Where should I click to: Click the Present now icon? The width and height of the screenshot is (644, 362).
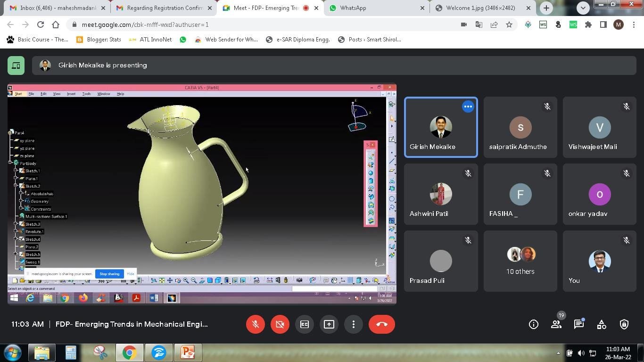[329, 324]
